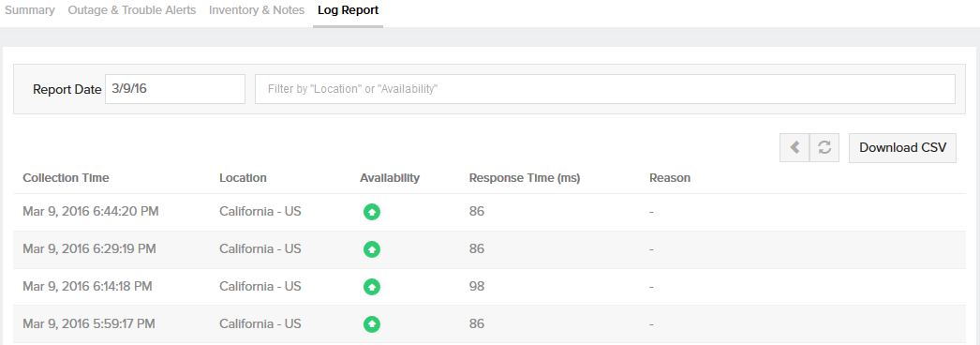This screenshot has height=345, width=980.
Task: Click response time 86 in 5:59:17 PM row
Action: [477, 323]
